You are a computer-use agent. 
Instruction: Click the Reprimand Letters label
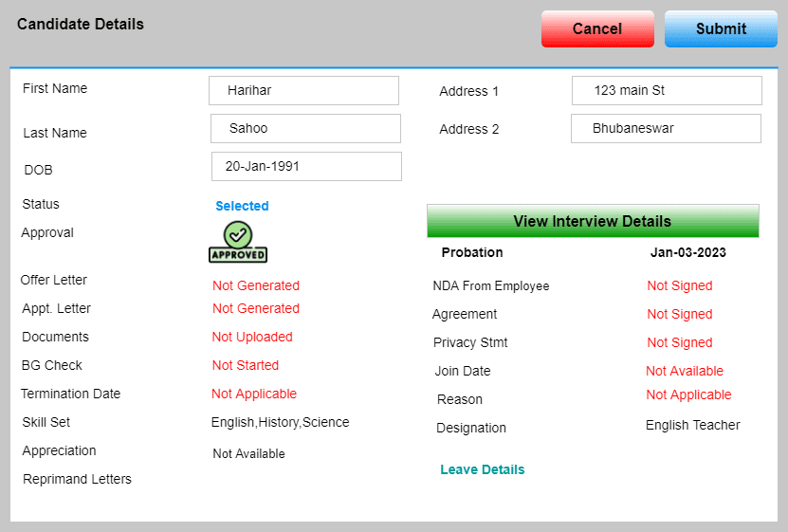coord(77,479)
